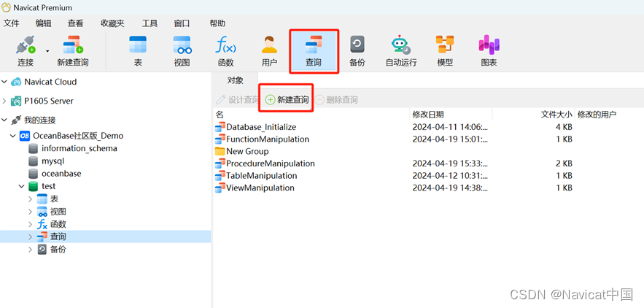Select the OceanBase社区版_Demo connection
This screenshot has height=308, width=644.
click(78, 136)
